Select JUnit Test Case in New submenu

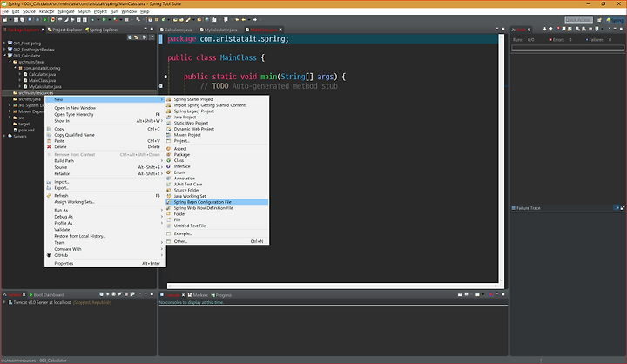point(217,185)
